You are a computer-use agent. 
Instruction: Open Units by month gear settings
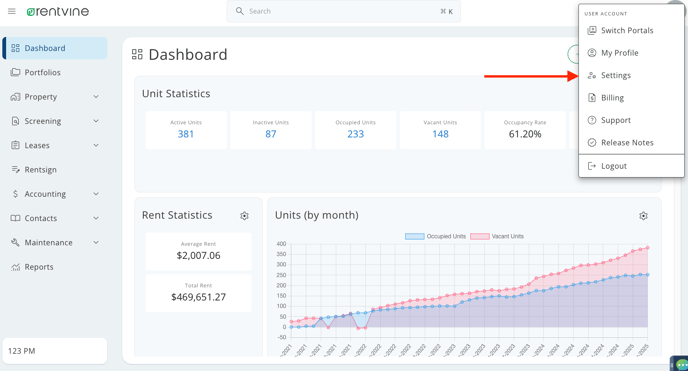click(x=643, y=216)
